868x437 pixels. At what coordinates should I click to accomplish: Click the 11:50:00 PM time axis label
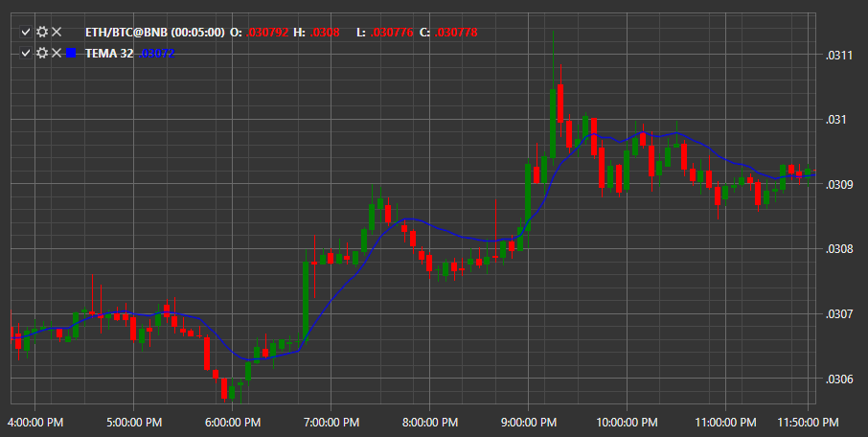click(x=808, y=423)
